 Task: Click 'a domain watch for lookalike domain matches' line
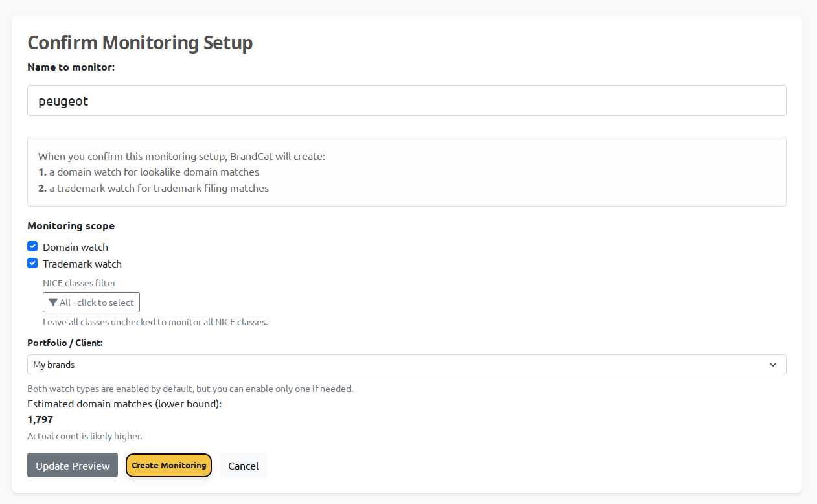coord(154,172)
